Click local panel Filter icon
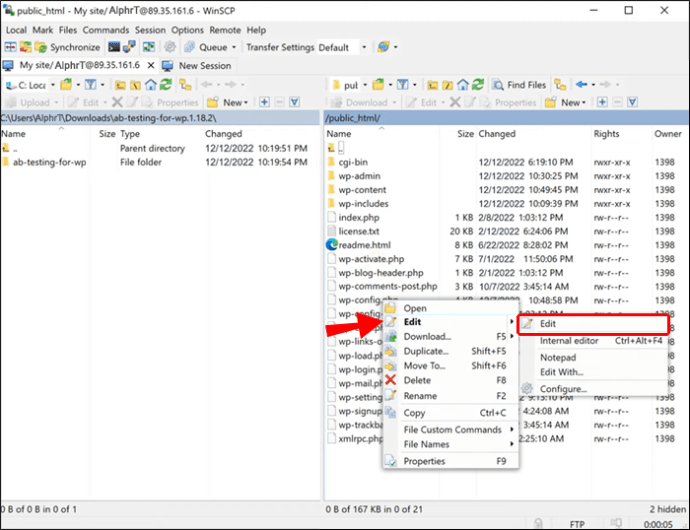Viewport: 690px width, 530px height. point(91,85)
